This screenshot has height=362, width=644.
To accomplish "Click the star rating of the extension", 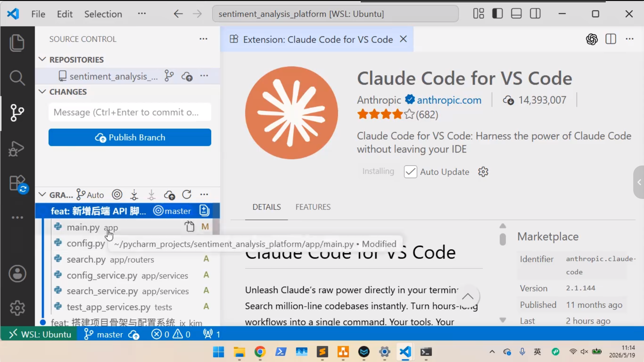I will (x=397, y=115).
